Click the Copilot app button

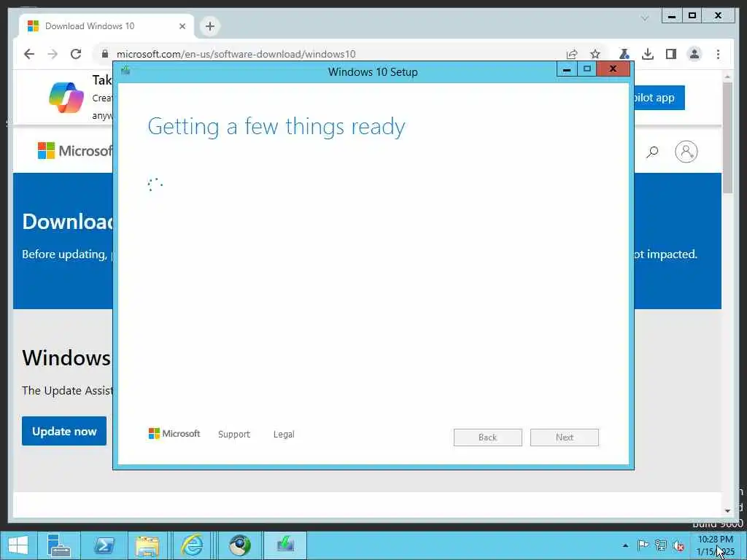click(x=659, y=98)
